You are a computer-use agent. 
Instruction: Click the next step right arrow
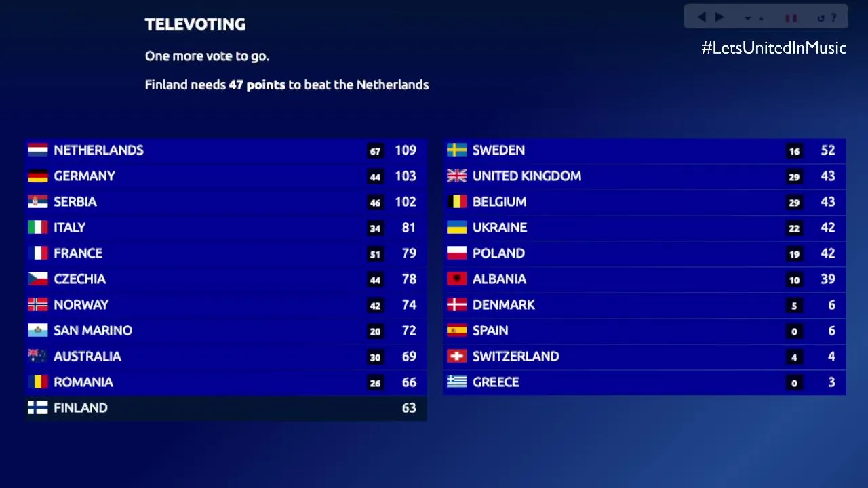click(719, 18)
